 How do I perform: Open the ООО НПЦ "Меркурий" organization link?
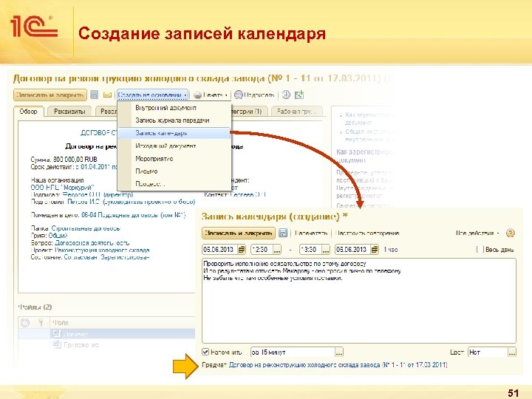tap(62, 187)
